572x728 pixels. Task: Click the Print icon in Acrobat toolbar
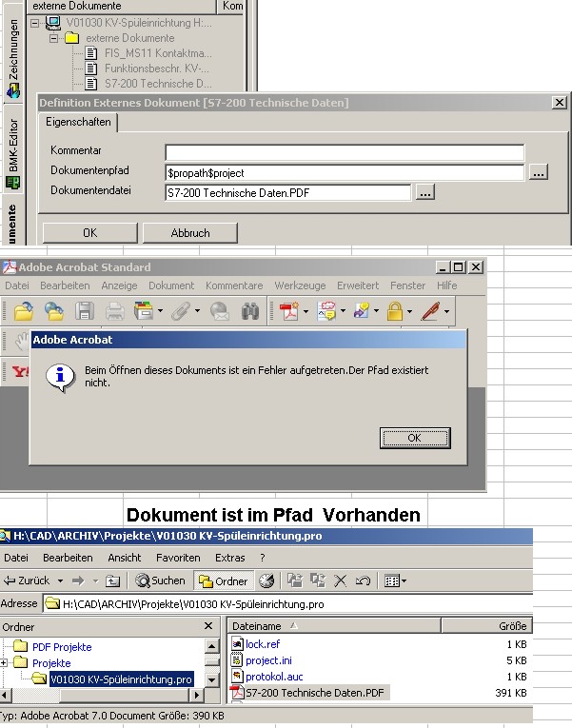click(114, 311)
